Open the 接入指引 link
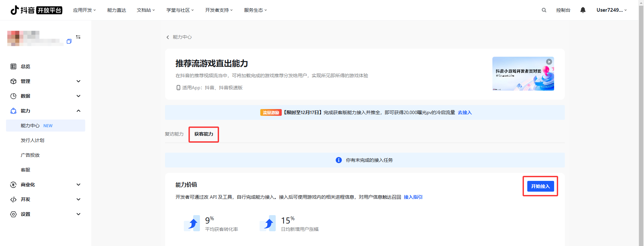 coord(413,197)
